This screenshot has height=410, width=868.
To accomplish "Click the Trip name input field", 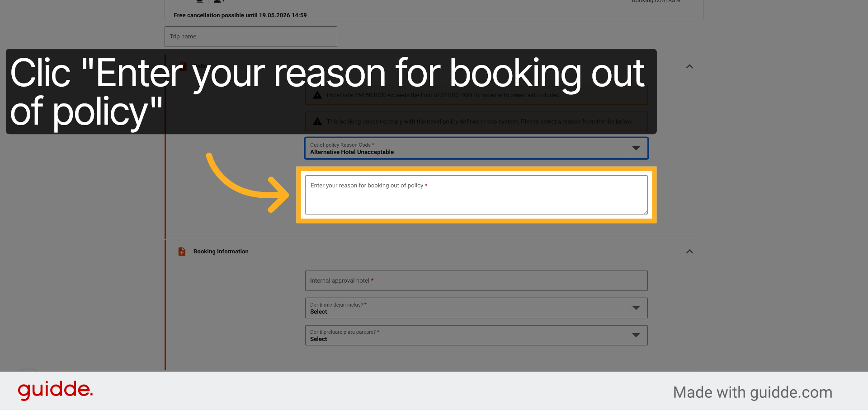I will pyautogui.click(x=251, y=37).
